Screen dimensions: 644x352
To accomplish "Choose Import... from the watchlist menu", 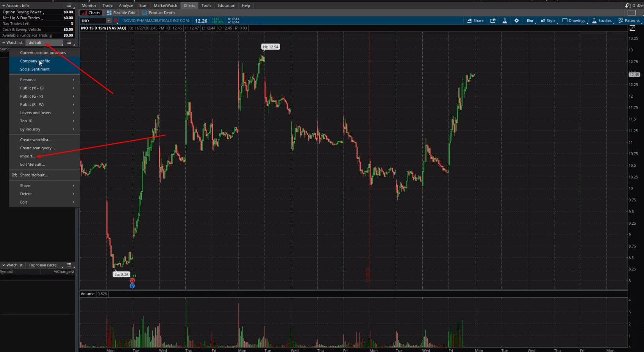I will (27, 156).
